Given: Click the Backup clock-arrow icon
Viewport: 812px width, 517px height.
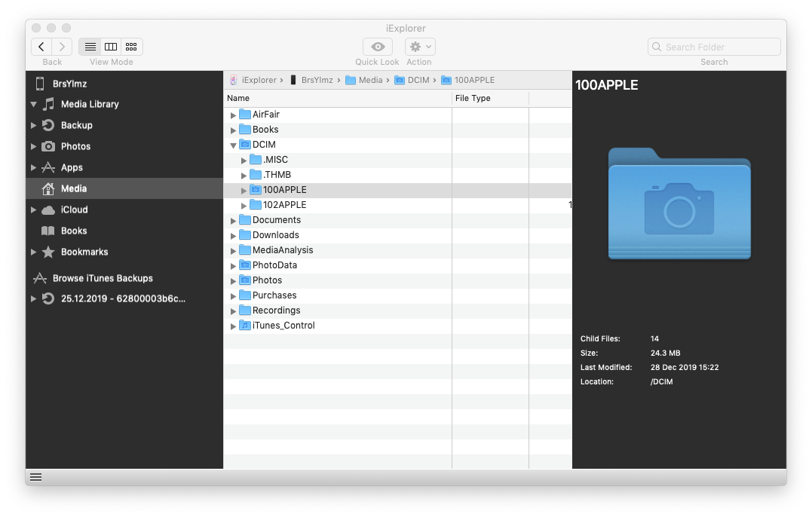Looking at the screenshot, I should click(x=48, y=125).
